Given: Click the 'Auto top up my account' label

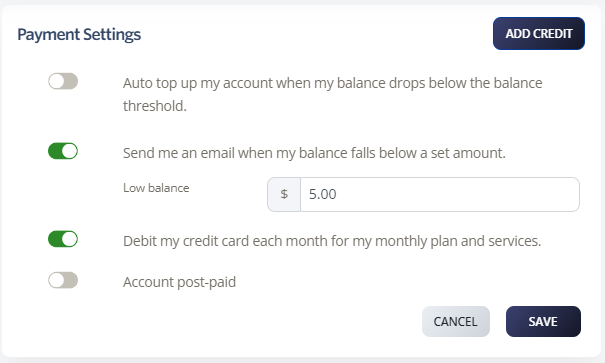Looking at the screenshot, I should tap(333, 95).
